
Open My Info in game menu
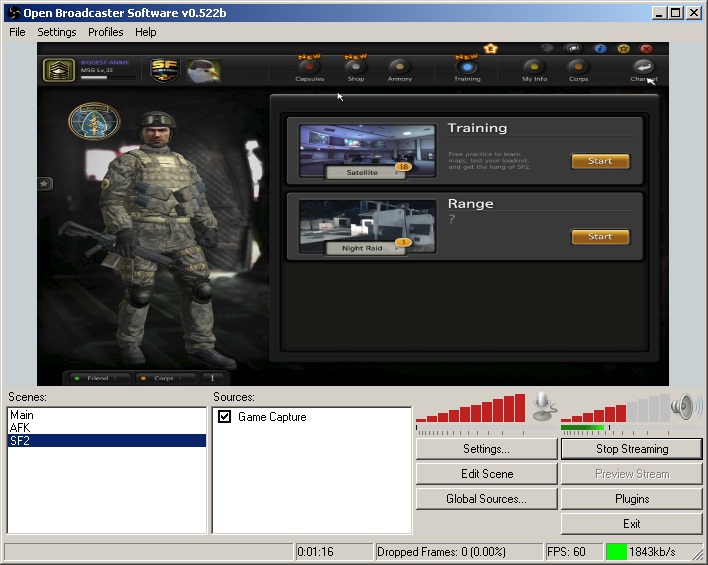[x=534, y=70]
